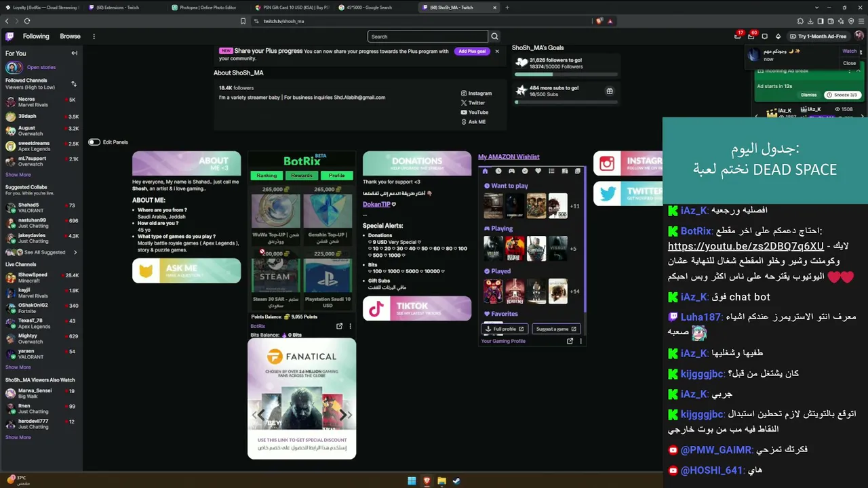Select the checkmark icon in gaming profile
868x488 pixels.
(x=525, y=171)
